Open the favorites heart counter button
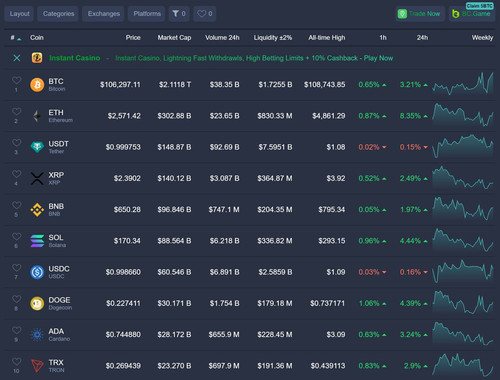500x380 pixels. [205, 14]
